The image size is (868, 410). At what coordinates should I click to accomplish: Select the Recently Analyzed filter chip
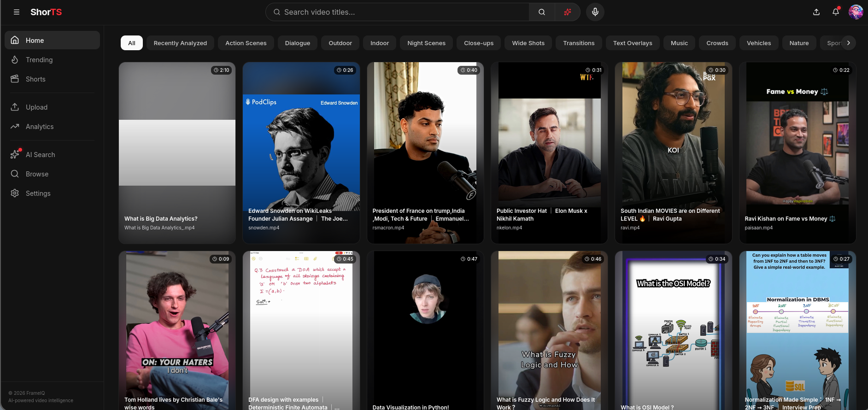(180, 43)
